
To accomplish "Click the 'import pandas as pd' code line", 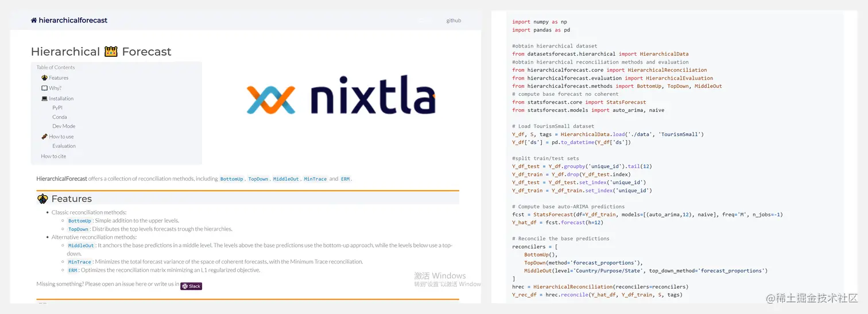I will click(541, 30).
